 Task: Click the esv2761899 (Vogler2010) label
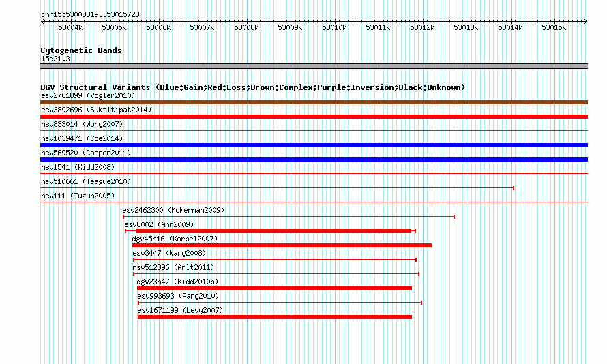coord(88,95)
